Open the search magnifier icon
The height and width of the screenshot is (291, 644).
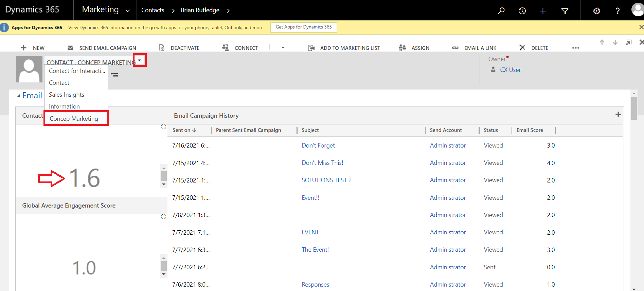point(501,11)
